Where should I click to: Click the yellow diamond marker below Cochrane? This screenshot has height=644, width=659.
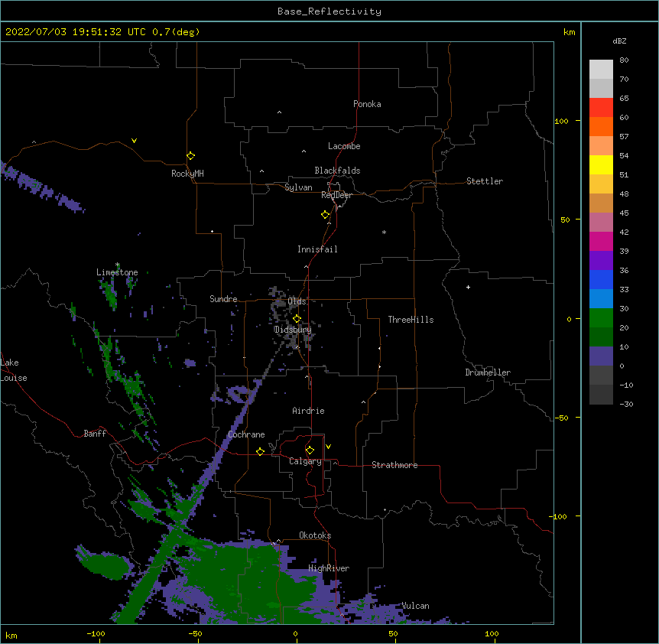tap(260, 451)
